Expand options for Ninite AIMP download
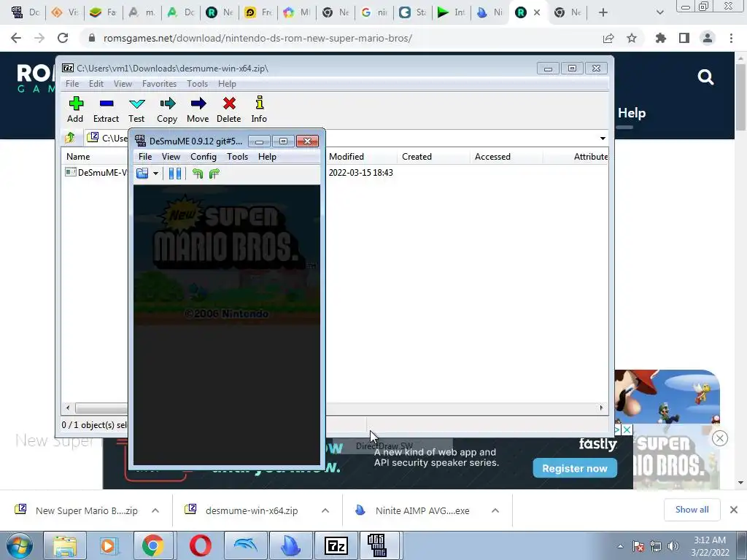747x560 pixels. point(495,510)
